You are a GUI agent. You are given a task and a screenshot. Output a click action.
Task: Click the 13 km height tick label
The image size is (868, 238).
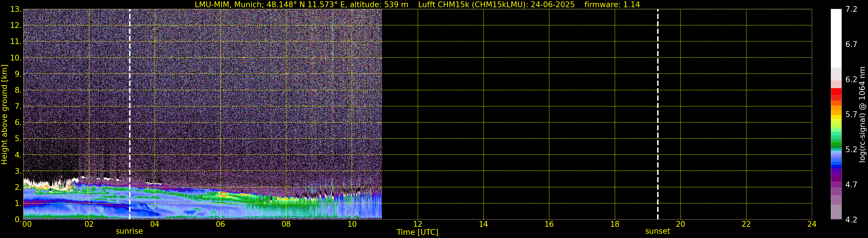tap(16, 9)
